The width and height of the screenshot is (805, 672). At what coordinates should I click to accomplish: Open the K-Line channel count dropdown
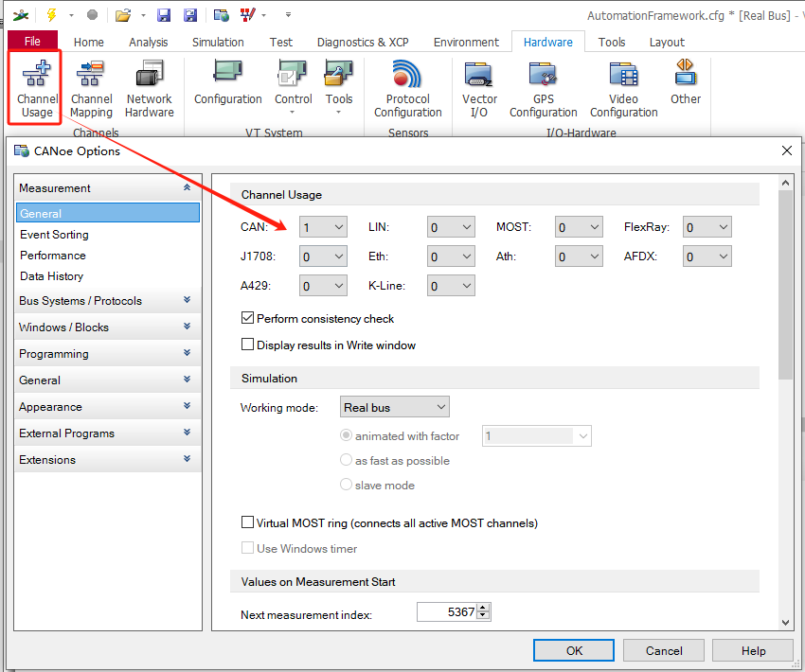pyautogui.click(x=451, y=286)
